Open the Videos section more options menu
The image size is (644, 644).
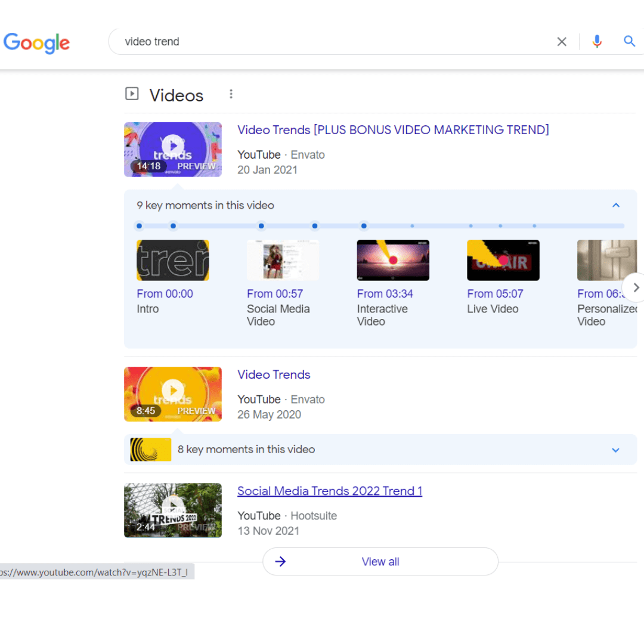point(231,94)
